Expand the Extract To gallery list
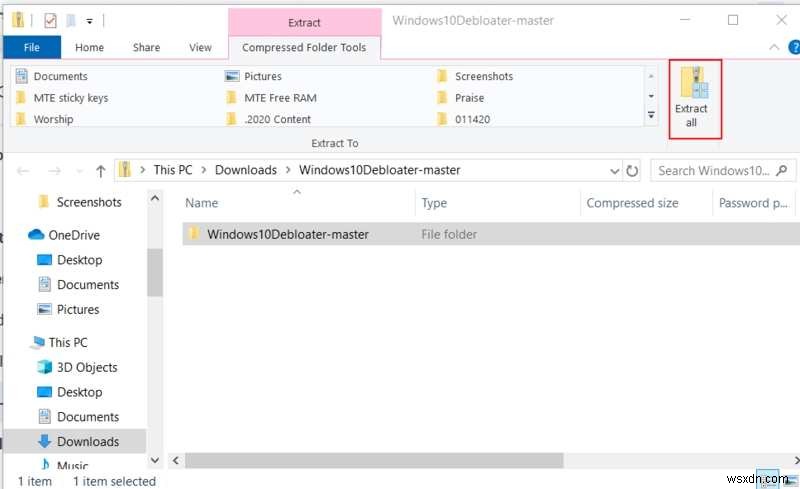 point(651,115)
